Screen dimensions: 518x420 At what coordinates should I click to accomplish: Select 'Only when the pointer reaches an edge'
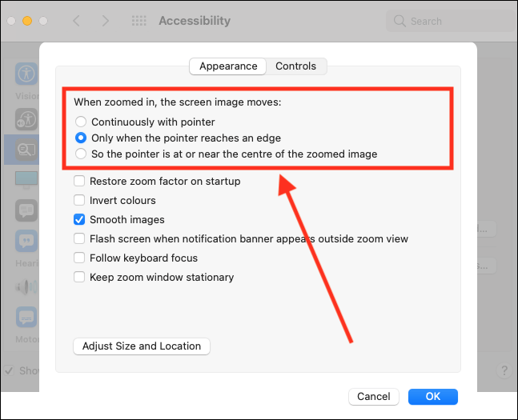(81, 138)
